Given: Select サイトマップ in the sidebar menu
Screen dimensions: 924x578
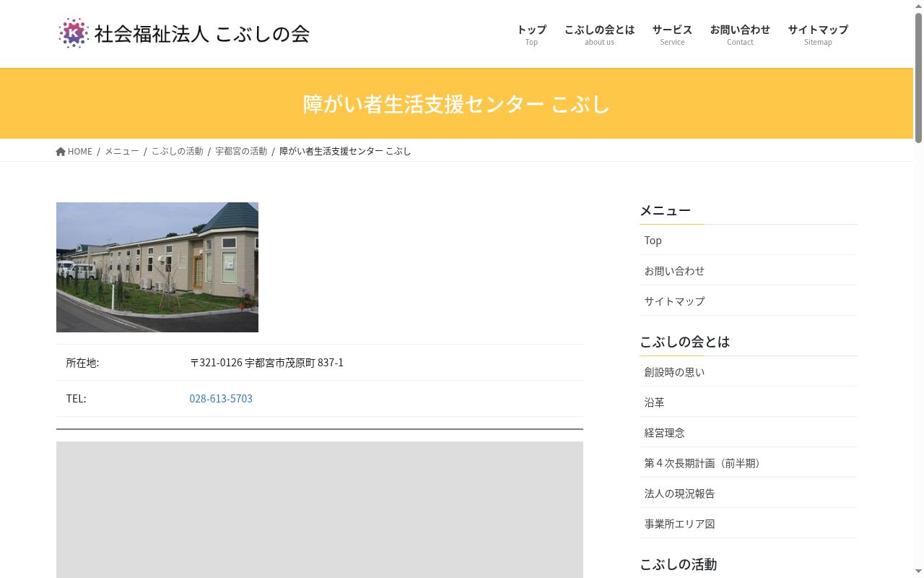Looking at the screenshot, I should point(749,301).
